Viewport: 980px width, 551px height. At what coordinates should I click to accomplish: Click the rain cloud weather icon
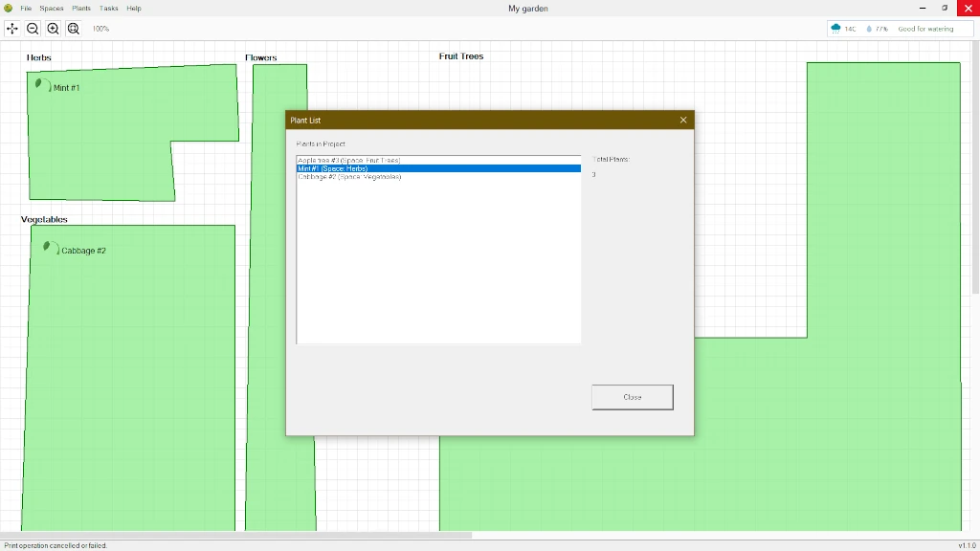point(836,29)
